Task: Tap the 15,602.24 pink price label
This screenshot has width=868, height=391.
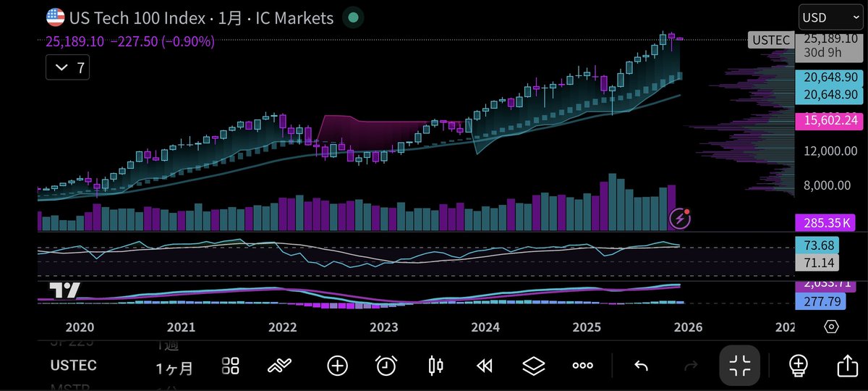Action: pos(830,121)
